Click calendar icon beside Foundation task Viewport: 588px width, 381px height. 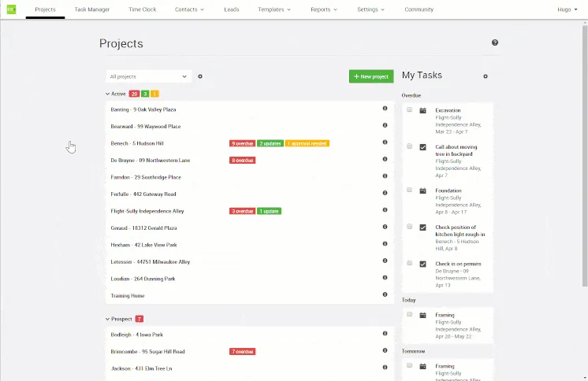[x=422, y=190]
